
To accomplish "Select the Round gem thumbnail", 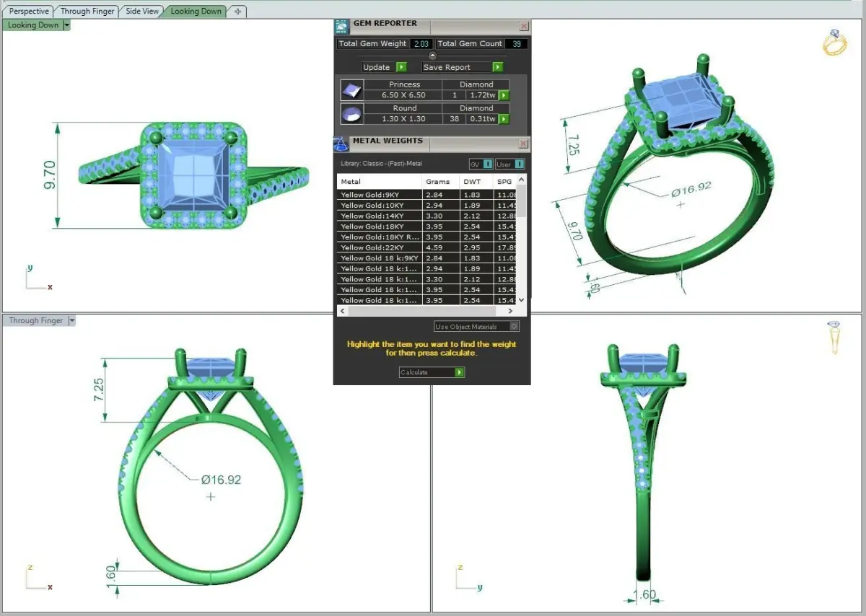I will click(351, 113).
